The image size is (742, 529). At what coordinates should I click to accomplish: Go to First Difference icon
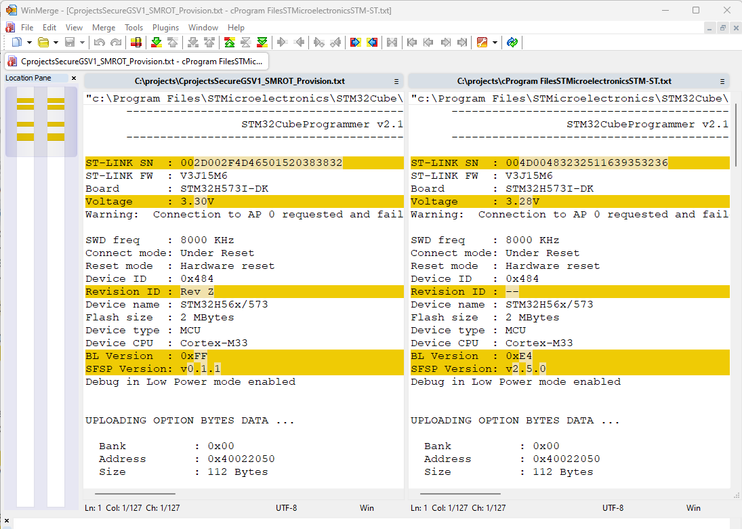coord(230,43)
